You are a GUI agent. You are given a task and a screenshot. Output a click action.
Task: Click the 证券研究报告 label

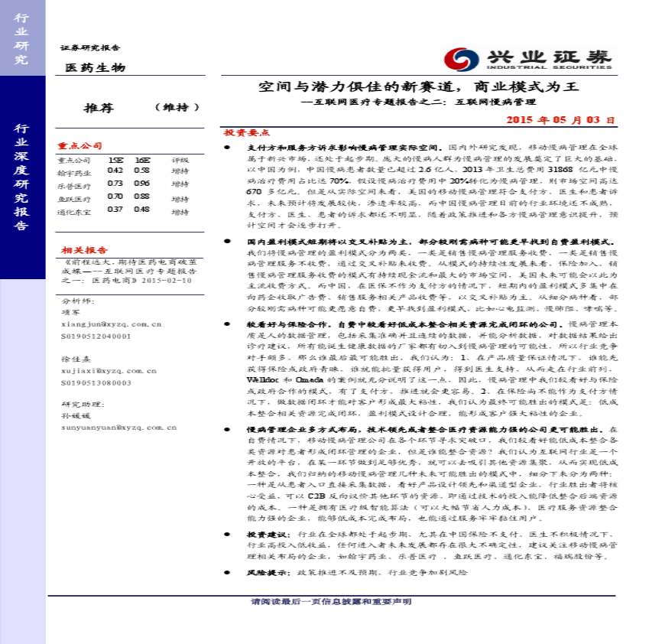(x=90, y=47)
